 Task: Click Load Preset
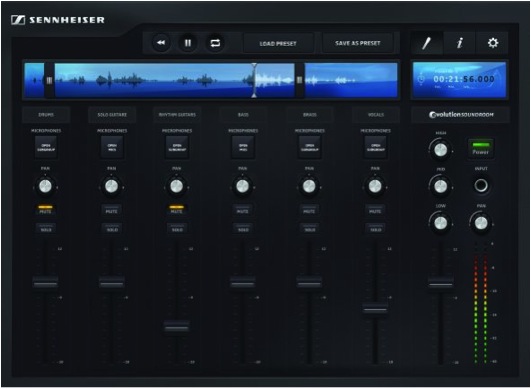click(278, 43)
